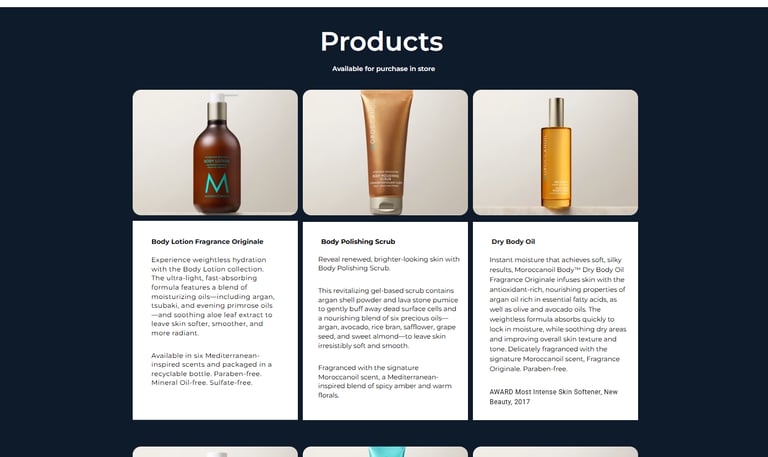
Task: Click the Body Polishing Scrub tube image
Action: pyautogui.click(x=385, y=152)
